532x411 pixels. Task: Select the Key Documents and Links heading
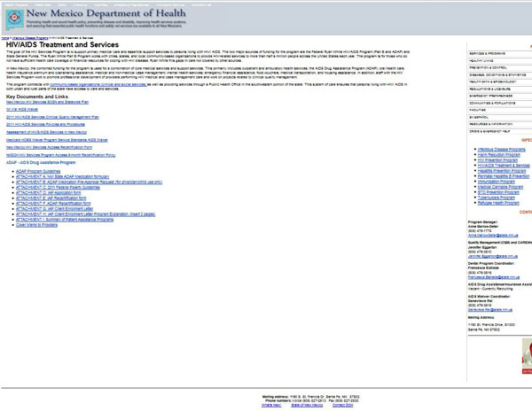coord(37,97)
